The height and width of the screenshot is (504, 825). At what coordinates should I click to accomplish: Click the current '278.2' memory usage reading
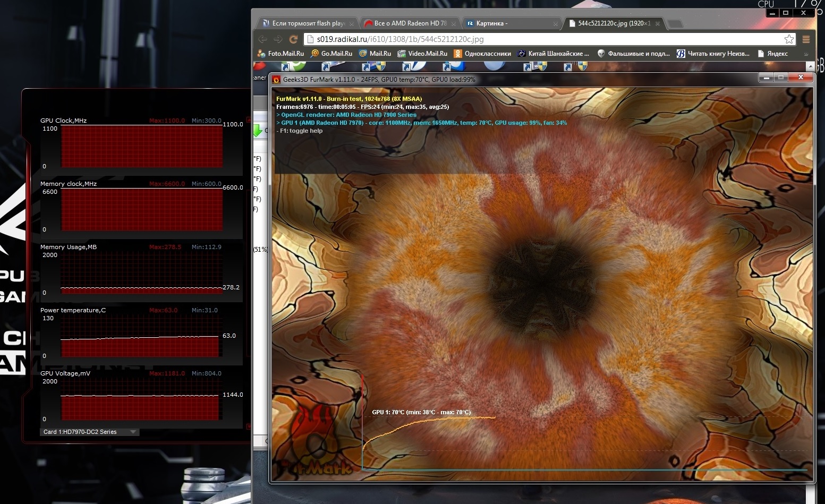(231, 287)
